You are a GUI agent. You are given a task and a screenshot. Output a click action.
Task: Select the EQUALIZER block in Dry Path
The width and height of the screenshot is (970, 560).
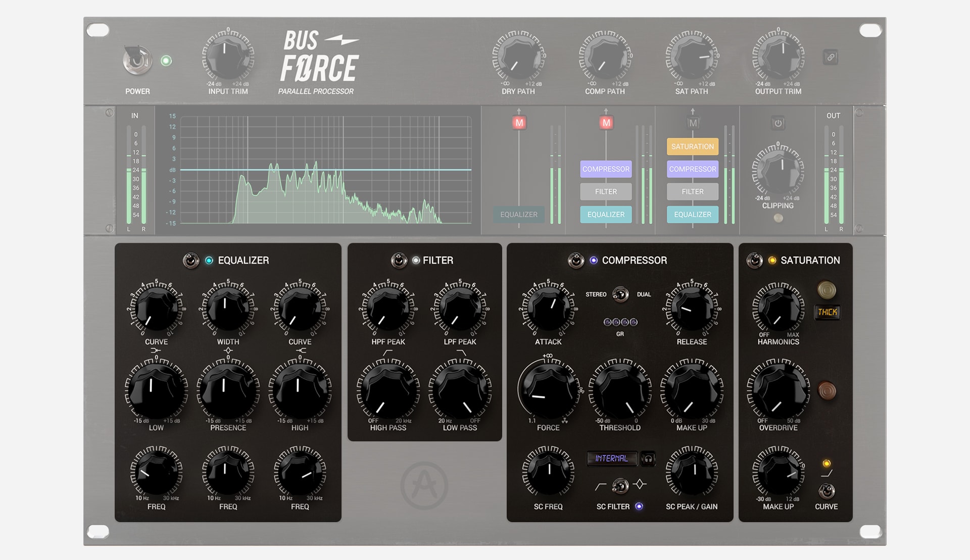519,215
